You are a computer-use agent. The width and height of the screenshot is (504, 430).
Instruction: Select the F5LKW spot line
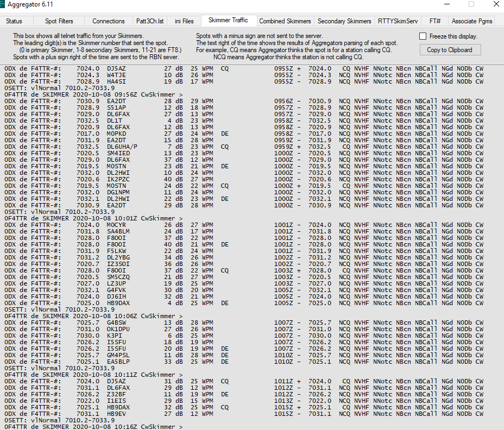coord(244,251)
